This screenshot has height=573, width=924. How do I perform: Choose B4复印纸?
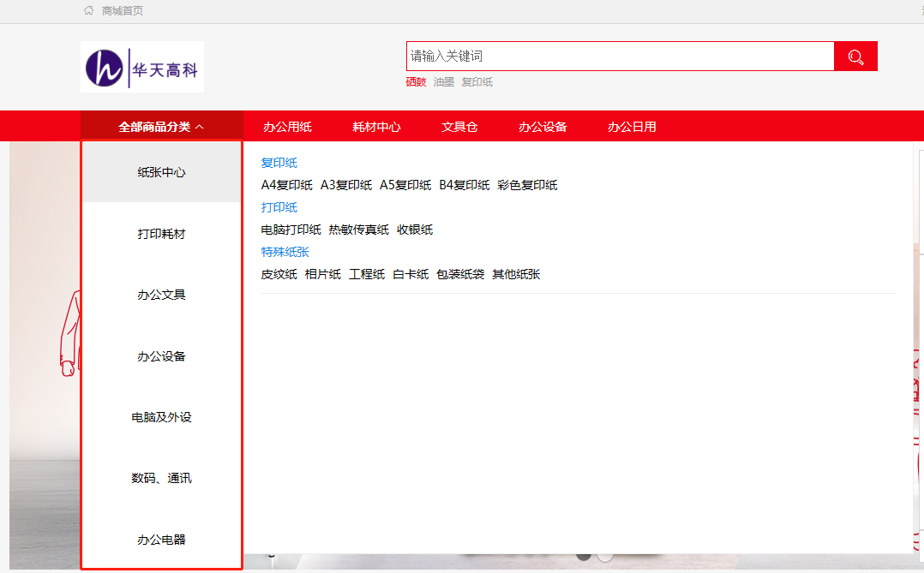(465, 185)
